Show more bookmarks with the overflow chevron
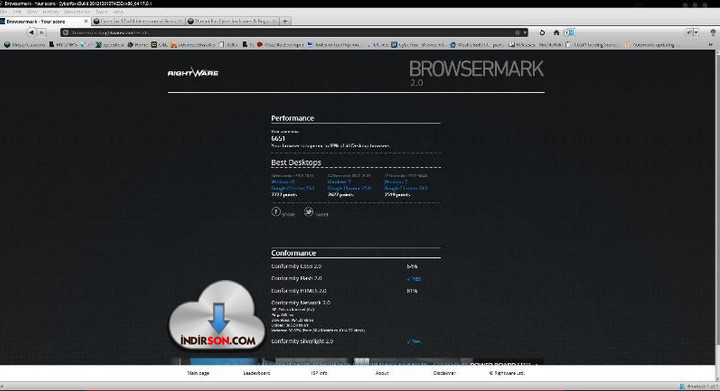This screenshot has height=391, width=720. [711, 45]
